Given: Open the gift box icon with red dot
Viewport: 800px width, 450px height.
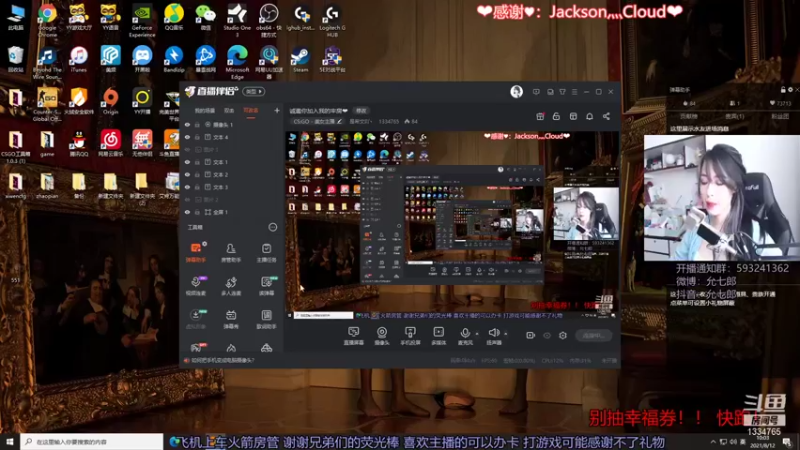Looking at the screenshot, I should click(x=540, y=116).
